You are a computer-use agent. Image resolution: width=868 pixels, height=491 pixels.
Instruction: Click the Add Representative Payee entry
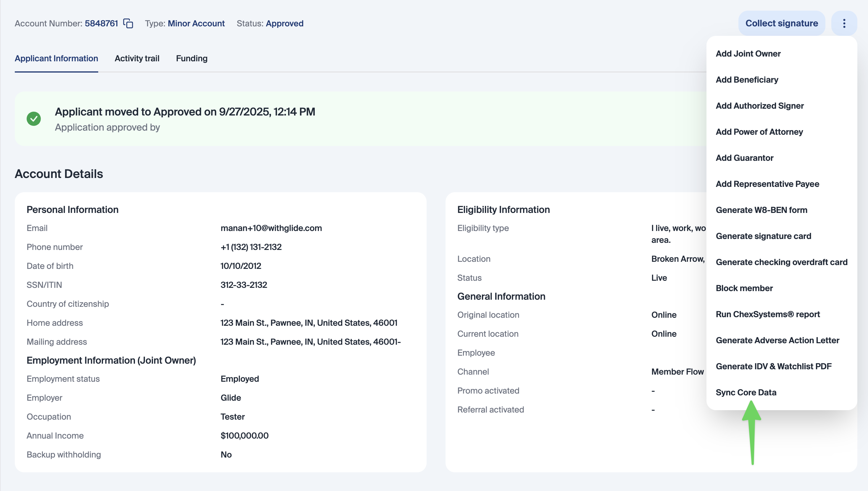click(x=767, y=184)
